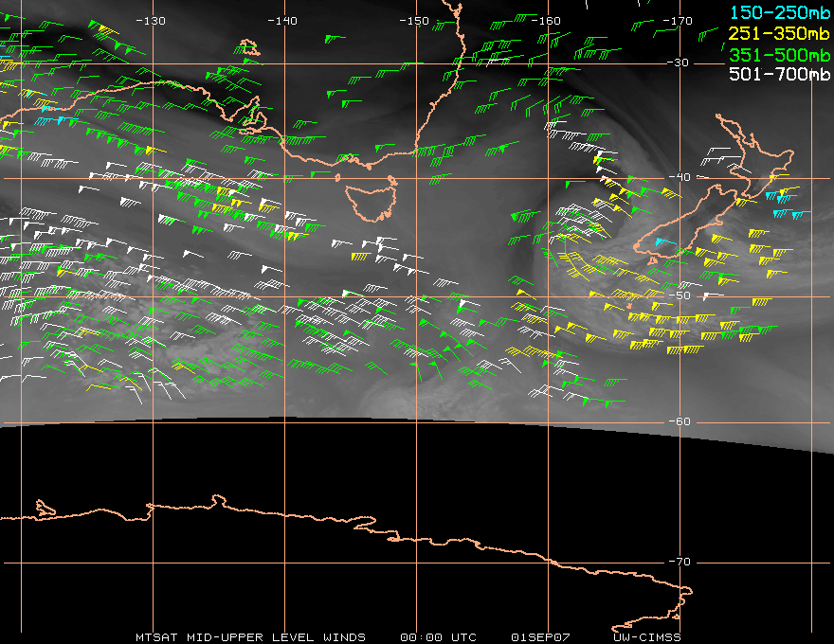Click the 00:00 UTC timestamp text

pos(438,637)
